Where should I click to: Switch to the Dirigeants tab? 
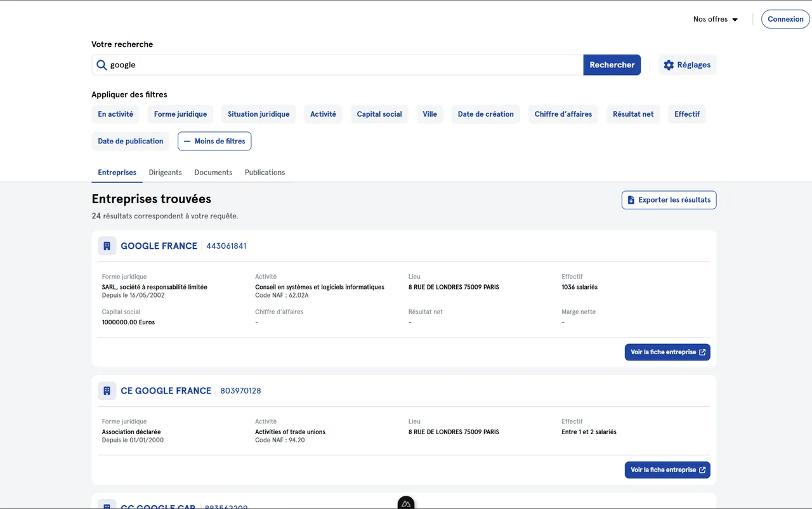coord(166,173)
